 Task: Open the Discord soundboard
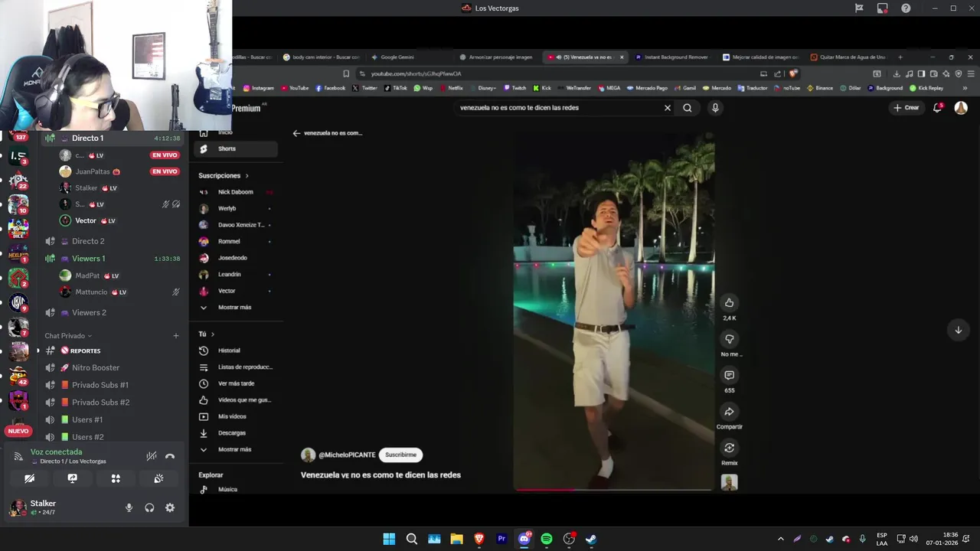(x=158, y=478)
